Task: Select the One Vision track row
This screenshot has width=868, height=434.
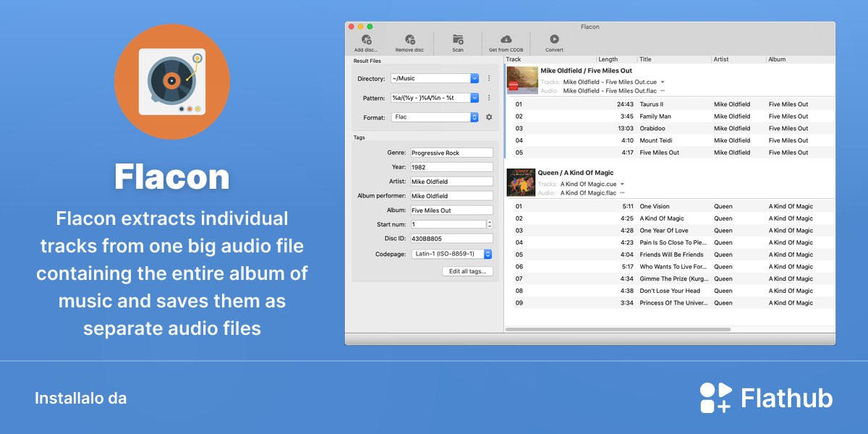Action: click(674, 206)
